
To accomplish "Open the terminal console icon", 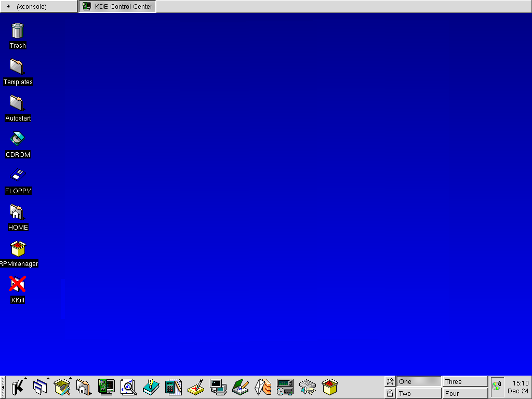I will 218,387.
